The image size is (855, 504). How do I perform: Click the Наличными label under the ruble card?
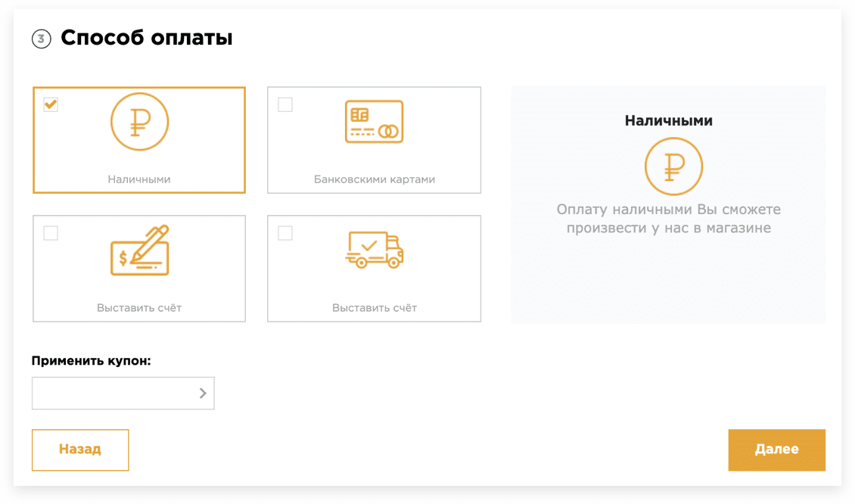coord(139,179)
